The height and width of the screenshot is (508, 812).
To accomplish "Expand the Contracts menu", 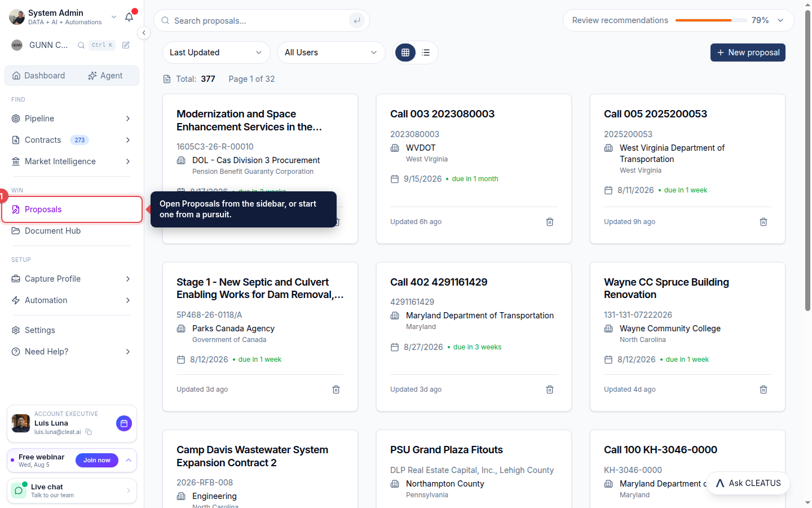I will point(128,140).
